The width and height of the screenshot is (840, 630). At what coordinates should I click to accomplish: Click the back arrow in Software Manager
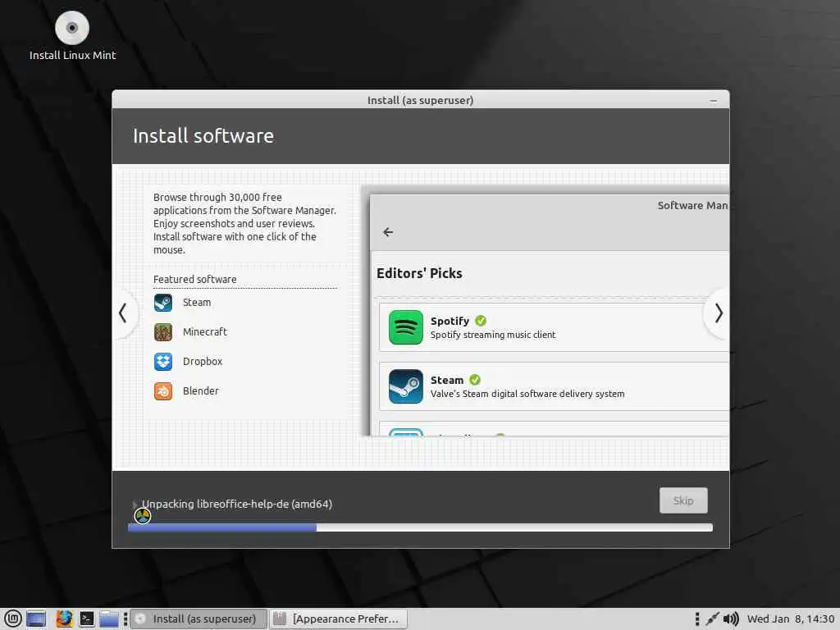pyautogui.click(x=388, y=232)
